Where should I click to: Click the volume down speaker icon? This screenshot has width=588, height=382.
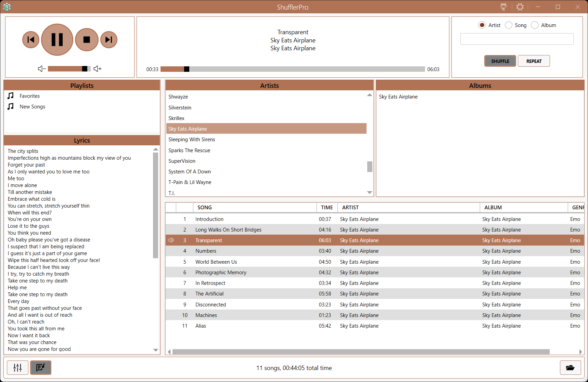[41, 69]
